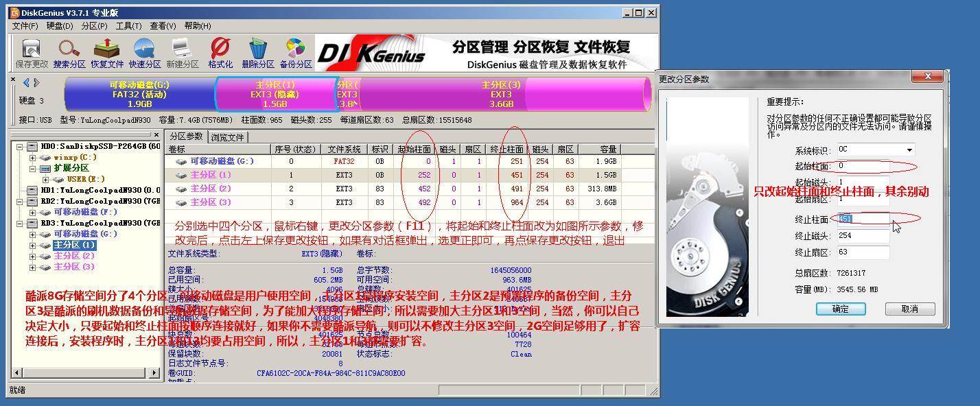The height and width of the screenshot is (406, 980).
Task: Go to next disk with right arrow
Action: 36,83
